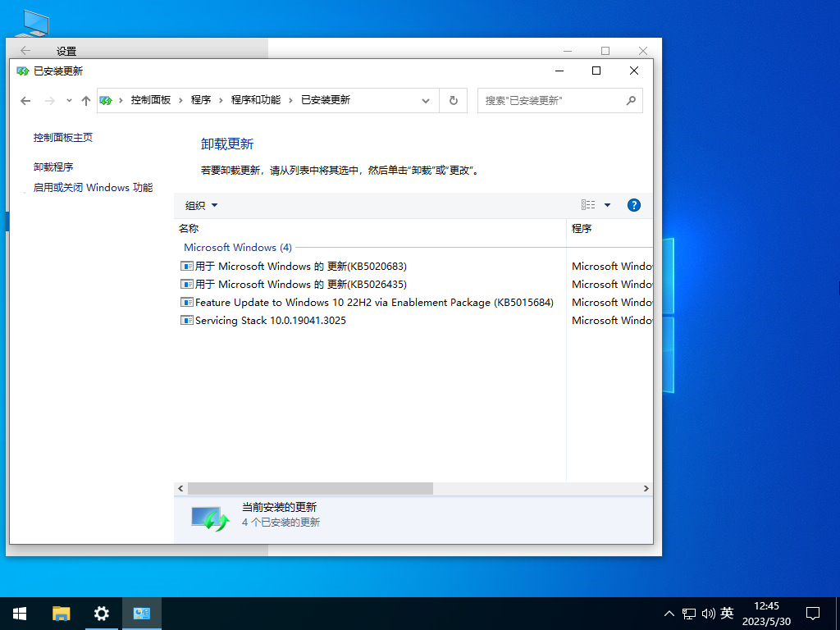
Task: Open the view options dropdown arrow
Action: 607,205
